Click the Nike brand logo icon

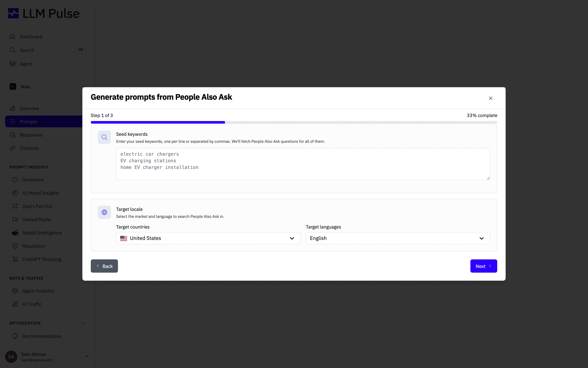tap(13, 87)
